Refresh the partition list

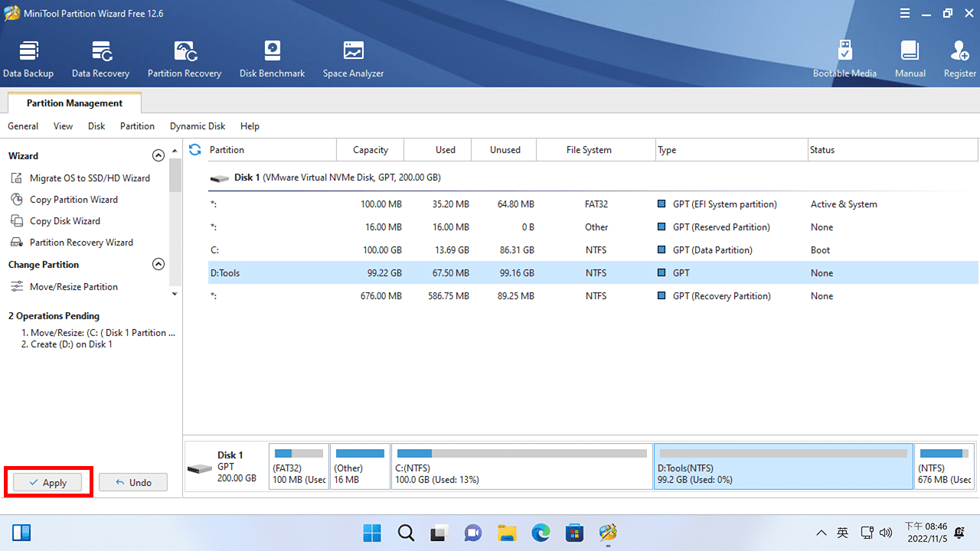click(194, 149)
